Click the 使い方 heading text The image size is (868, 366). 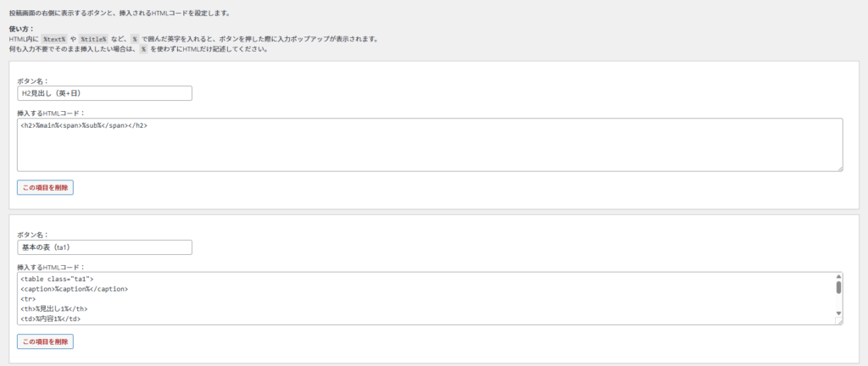pos(21,29)
